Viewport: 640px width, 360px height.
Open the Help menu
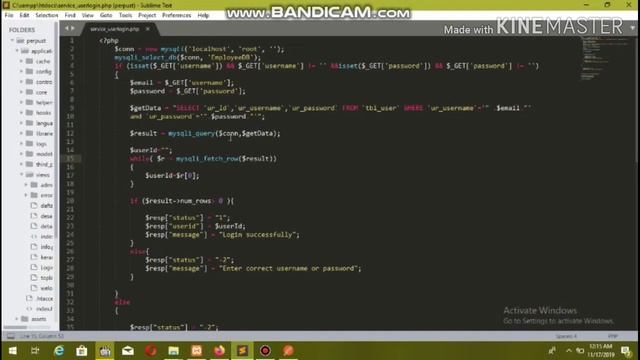pyautogui.click(x=203, y=15)
